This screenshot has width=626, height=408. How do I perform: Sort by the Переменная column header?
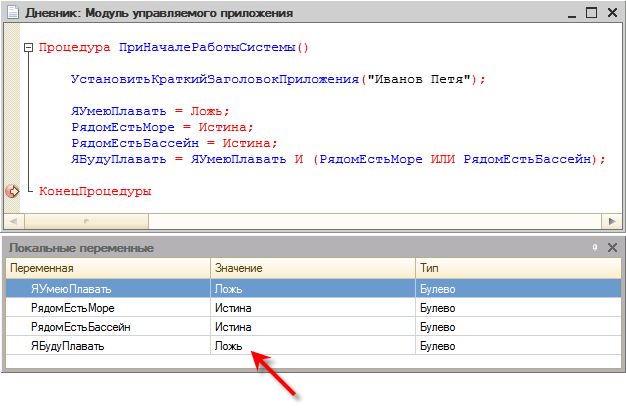click(108, 268)
